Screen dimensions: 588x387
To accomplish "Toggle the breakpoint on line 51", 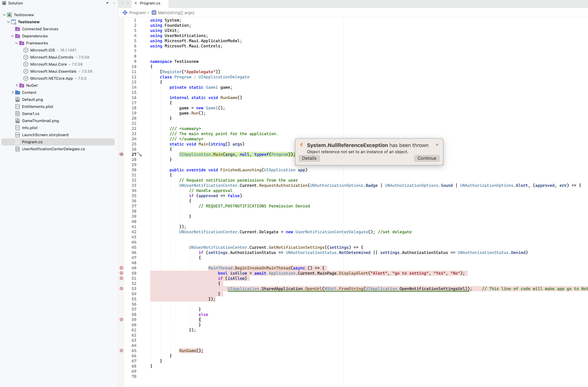I will click(121, 278).
